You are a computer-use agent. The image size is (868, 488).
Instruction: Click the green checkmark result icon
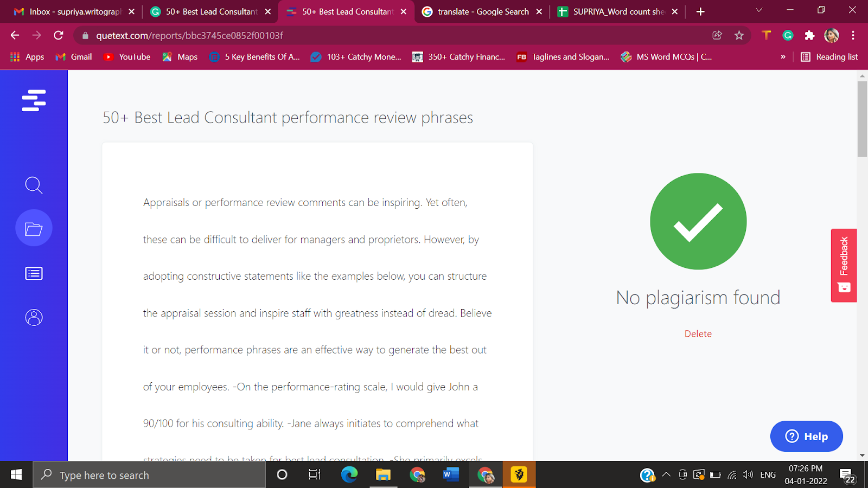(698, 221)
